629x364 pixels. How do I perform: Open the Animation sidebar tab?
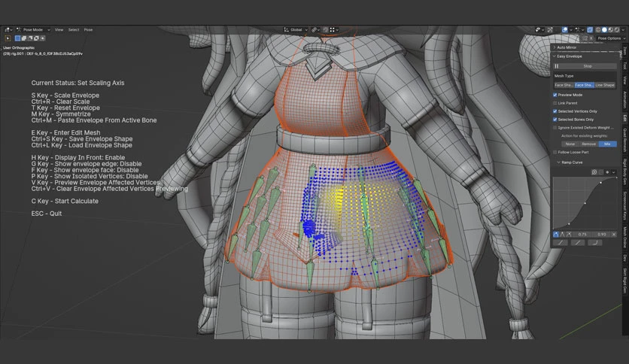tap(625, 99)
